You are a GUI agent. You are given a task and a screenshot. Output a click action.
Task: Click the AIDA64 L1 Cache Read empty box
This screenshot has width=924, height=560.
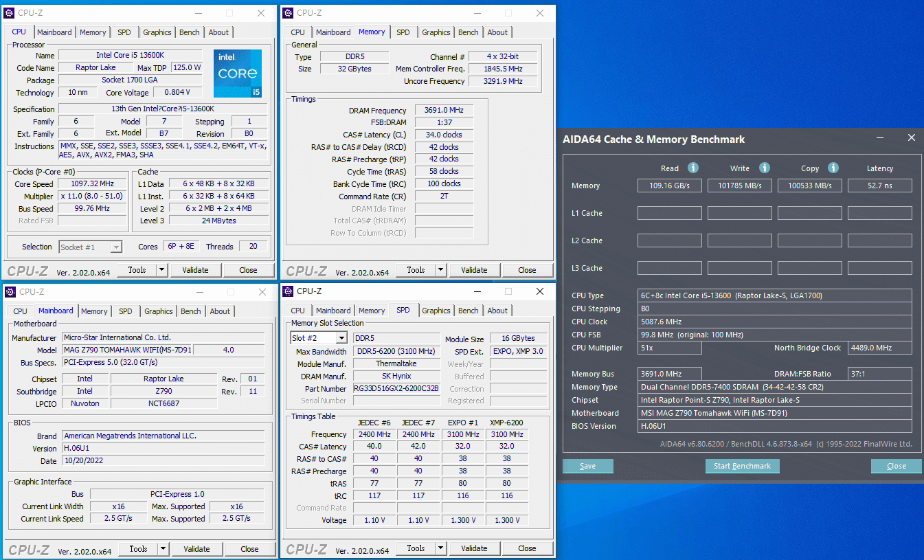[x=670, y=213]
